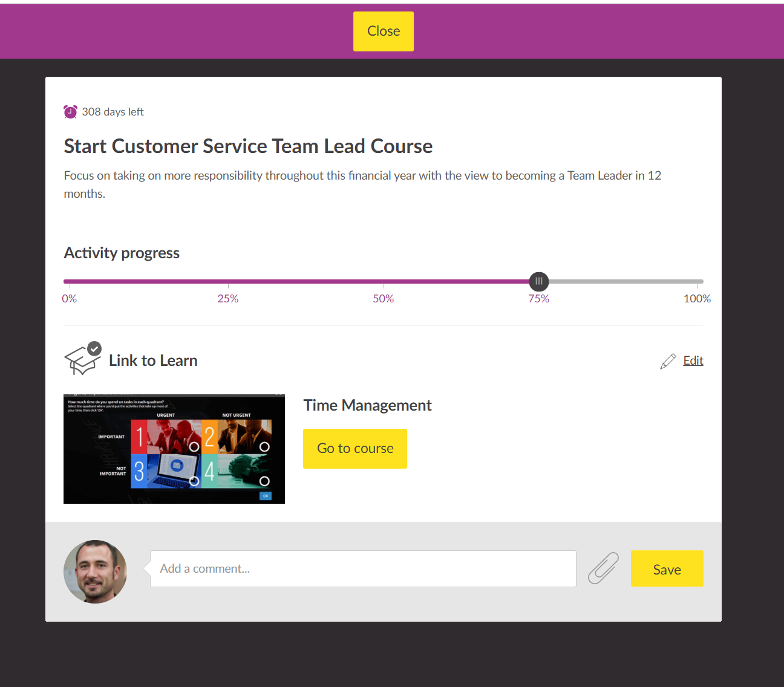
Task: Save the comment with the Save button
Action: point(667,568)
